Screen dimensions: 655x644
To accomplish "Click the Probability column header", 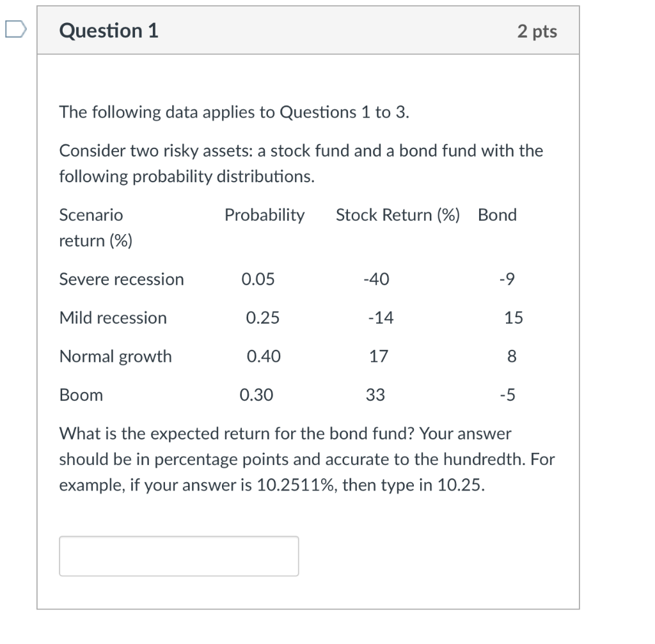I will (x=264, y=215).
